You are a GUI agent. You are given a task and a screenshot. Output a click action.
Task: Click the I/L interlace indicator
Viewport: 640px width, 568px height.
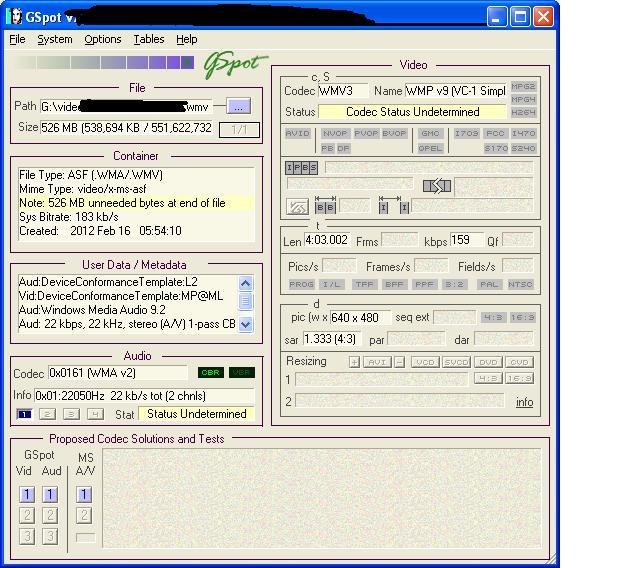[332, 284]
